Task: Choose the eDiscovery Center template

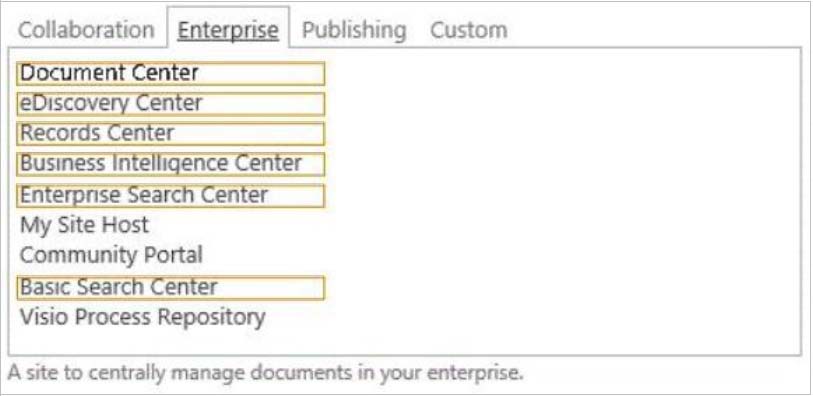Action: pos(171,104)
